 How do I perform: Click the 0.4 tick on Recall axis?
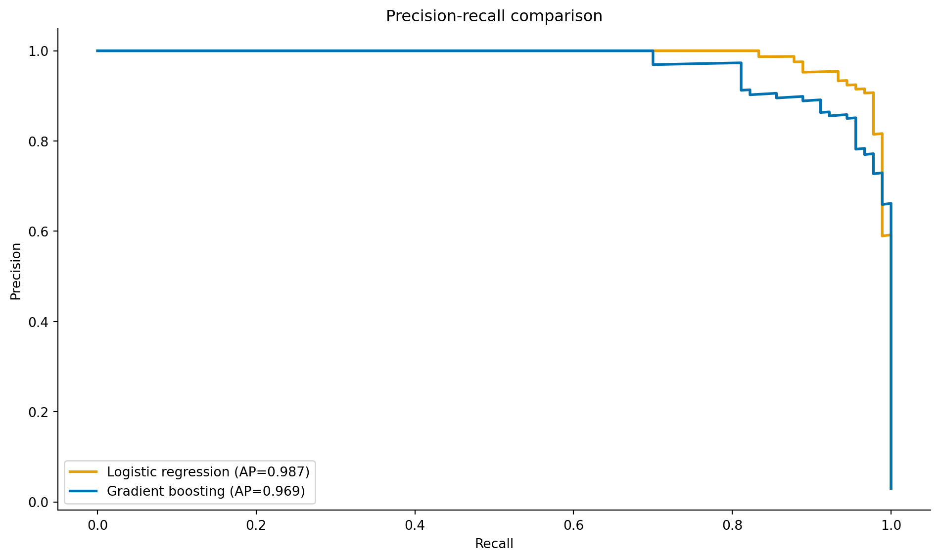tap(415, 525)
